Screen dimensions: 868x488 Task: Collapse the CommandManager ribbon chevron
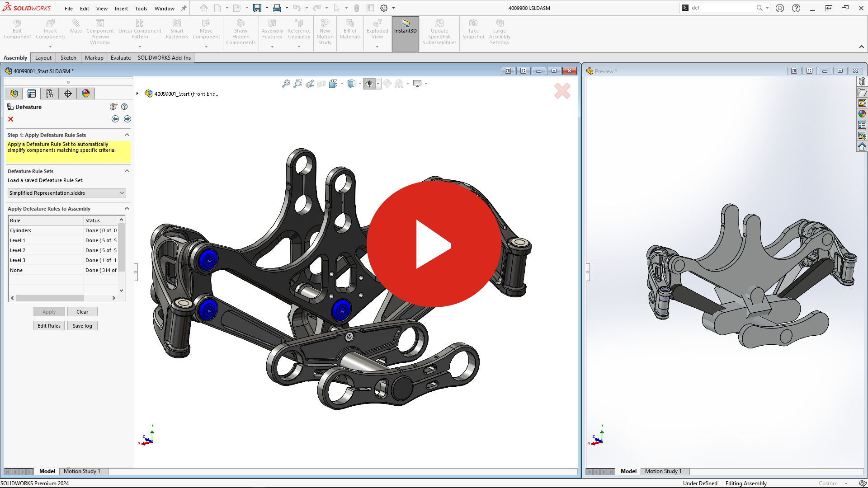point(862,47)
